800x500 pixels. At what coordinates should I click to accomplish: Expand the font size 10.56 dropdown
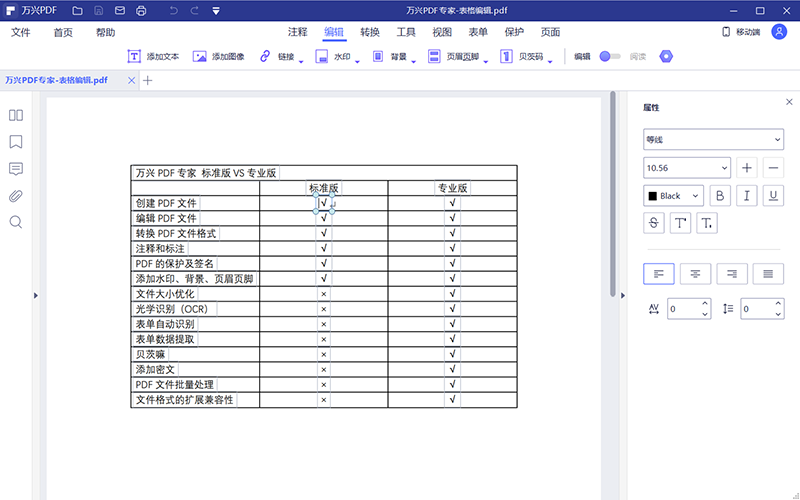[x=725, y=168]
